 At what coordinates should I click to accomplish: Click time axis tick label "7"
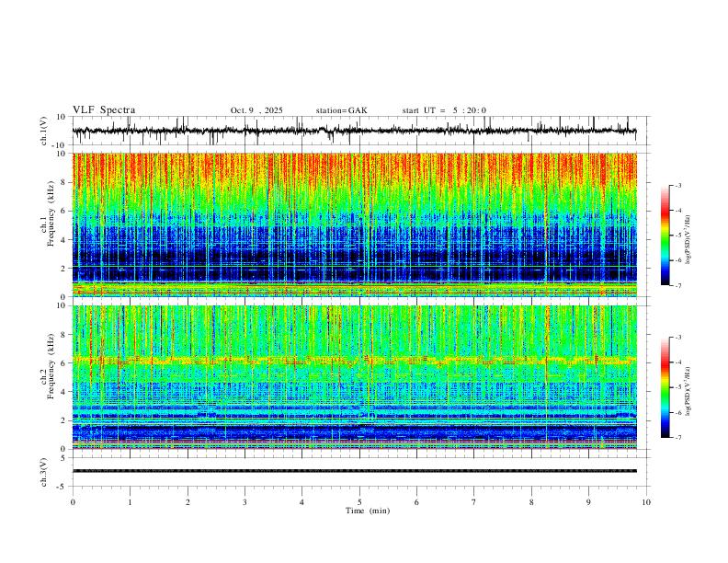point(474,502)
